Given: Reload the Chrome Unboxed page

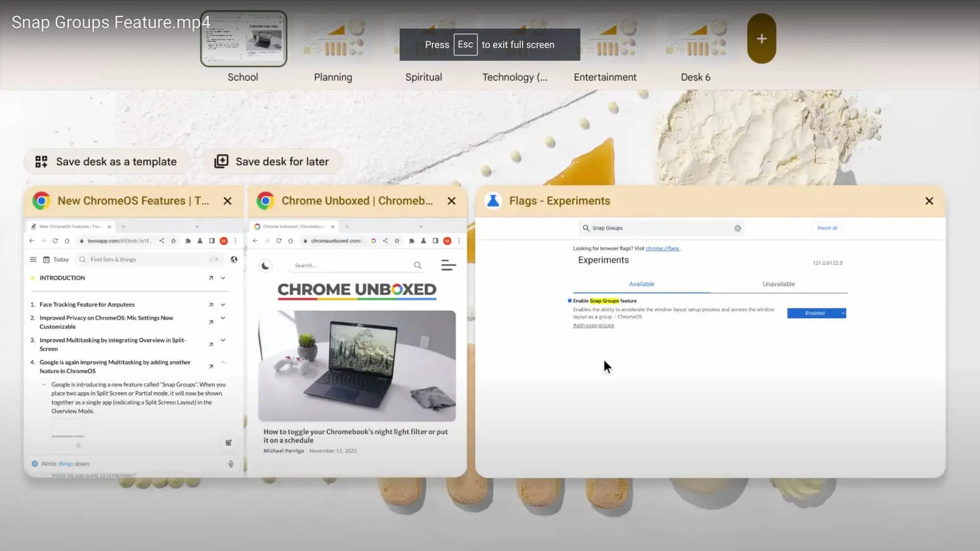Looking at the screenshot, I should tap(279, 241).
